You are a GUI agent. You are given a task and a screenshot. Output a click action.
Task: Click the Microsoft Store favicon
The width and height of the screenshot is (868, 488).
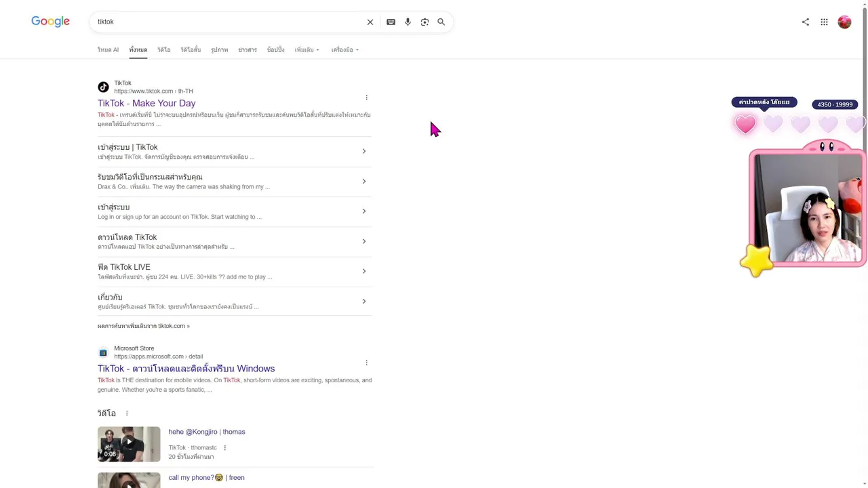[103, 352]
